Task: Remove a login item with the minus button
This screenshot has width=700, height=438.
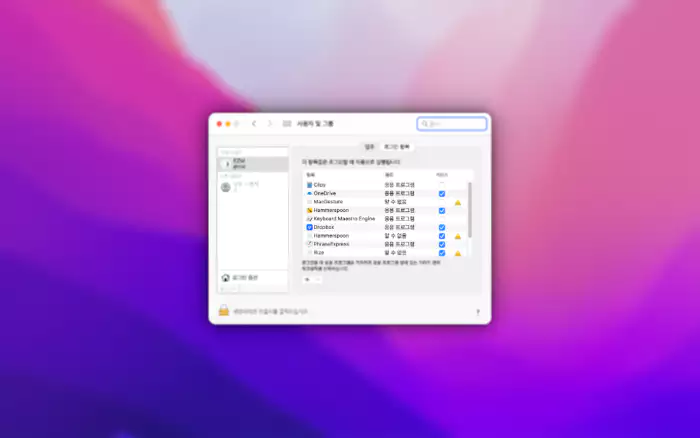Action: pos(318,279)
